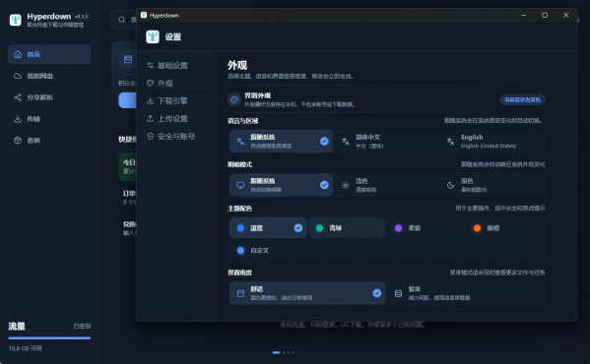
Task: Pick the 青绿 teal theme color
Action: click(347, 228)
